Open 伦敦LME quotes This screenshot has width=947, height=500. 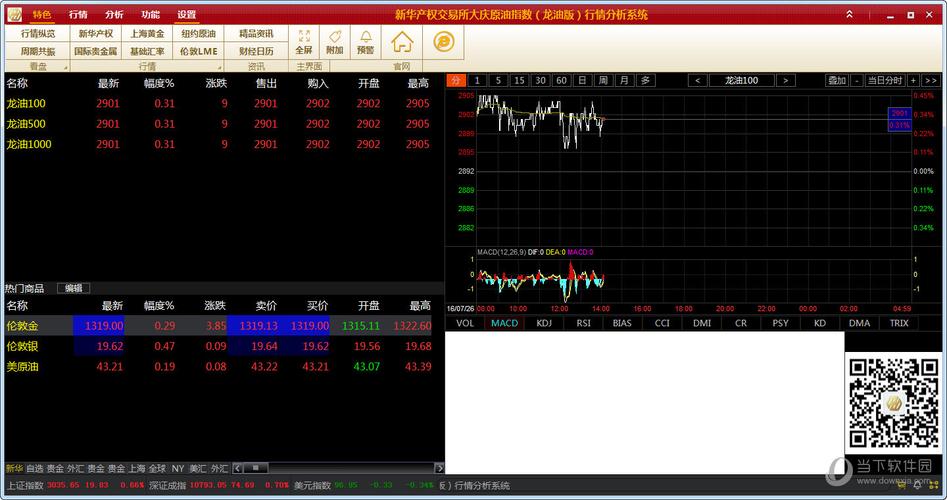click(x=198, y=51)
